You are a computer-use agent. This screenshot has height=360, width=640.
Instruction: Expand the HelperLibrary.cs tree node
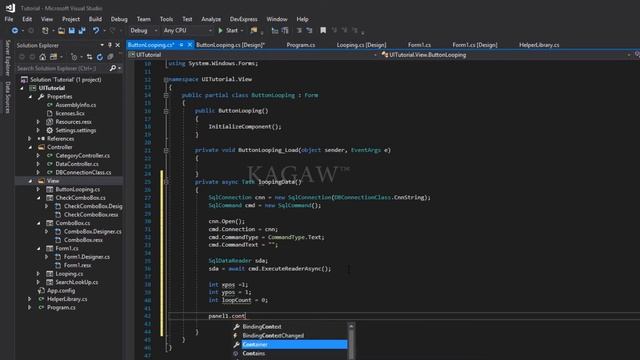pyautogui.click(x=30, y=299)
